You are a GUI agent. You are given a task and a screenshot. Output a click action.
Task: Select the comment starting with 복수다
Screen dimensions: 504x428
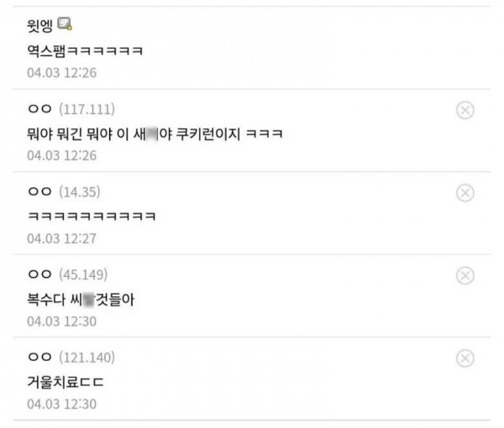click(81, 300)
